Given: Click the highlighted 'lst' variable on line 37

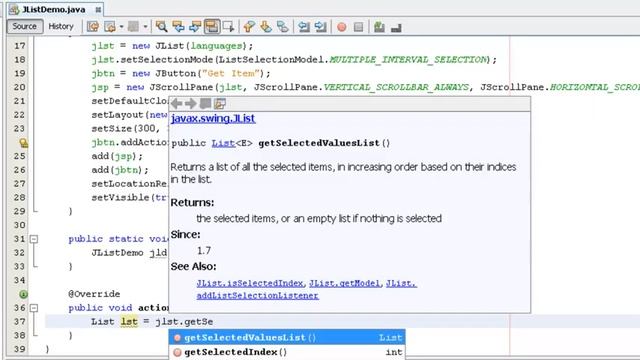Looking at the screenshot, I should pyautogui.click(x=129, y=322).
